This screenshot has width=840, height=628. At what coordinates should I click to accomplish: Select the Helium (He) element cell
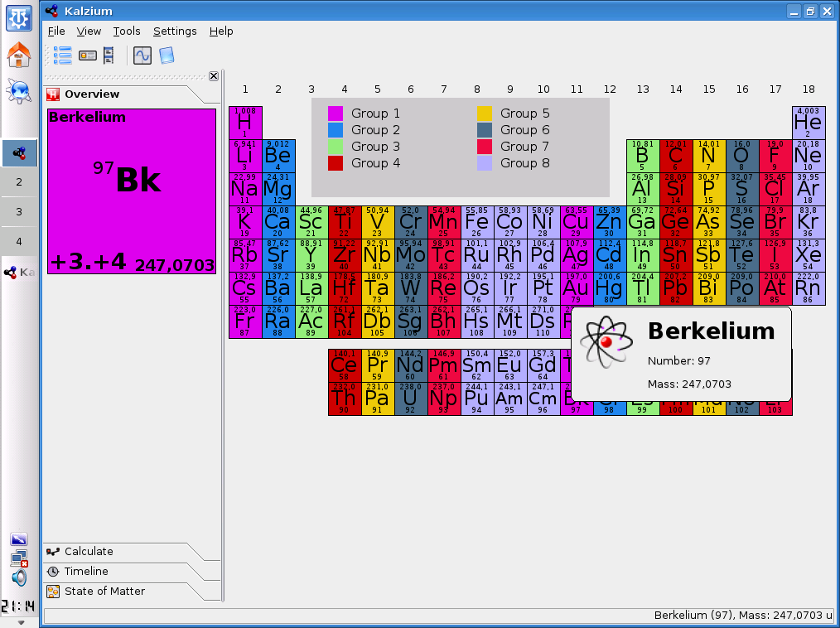809,123
